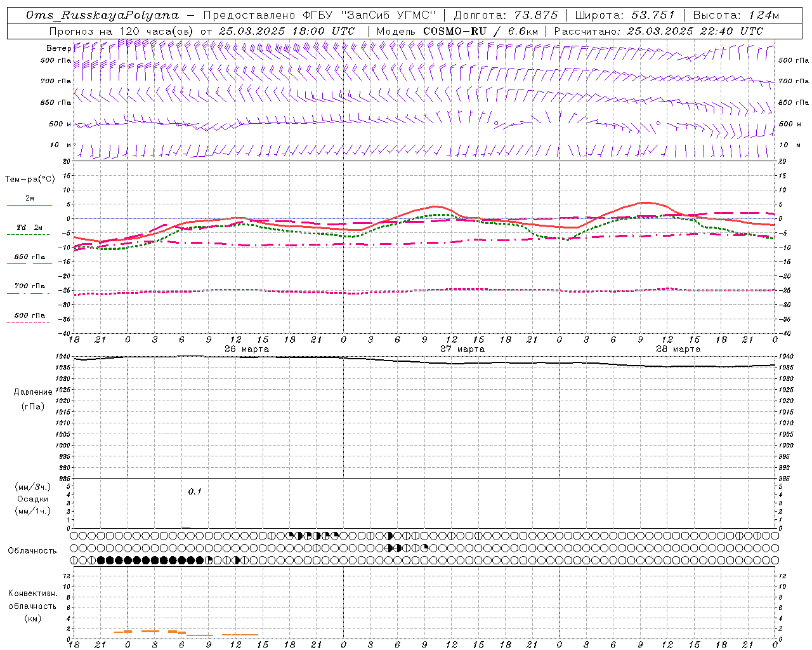This screenshot has width=812, height=650.
Task: Click the 26 марта date label
Action: [247, 349]
